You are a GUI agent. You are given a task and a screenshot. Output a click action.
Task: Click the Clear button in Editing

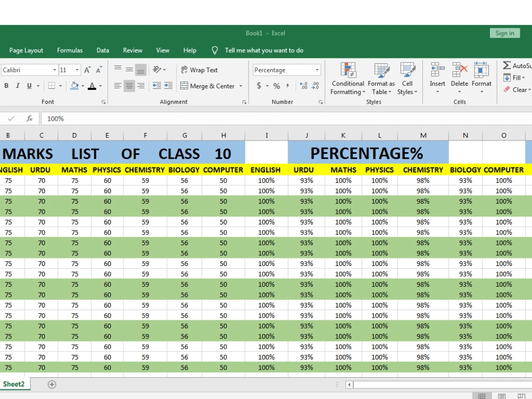click(x=517, y=89)
